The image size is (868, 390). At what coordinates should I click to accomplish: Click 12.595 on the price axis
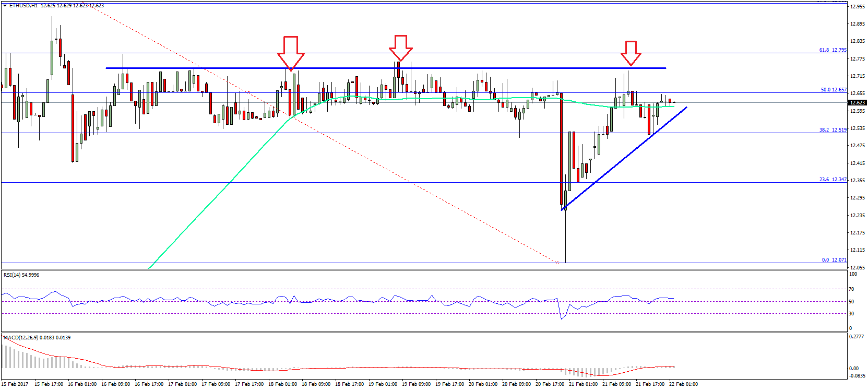click(x=857, y=111)
